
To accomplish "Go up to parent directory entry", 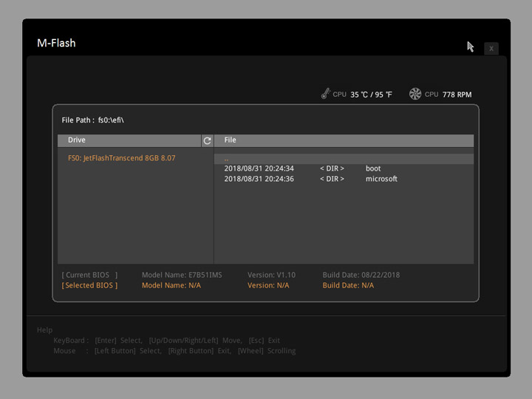I will point(227,159).
